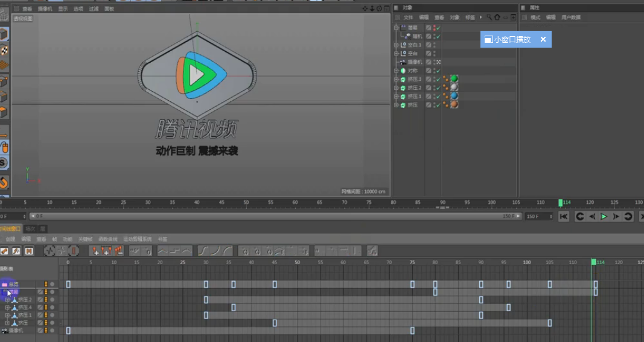Open more object manager menus arrow

[x=481, y=17]
